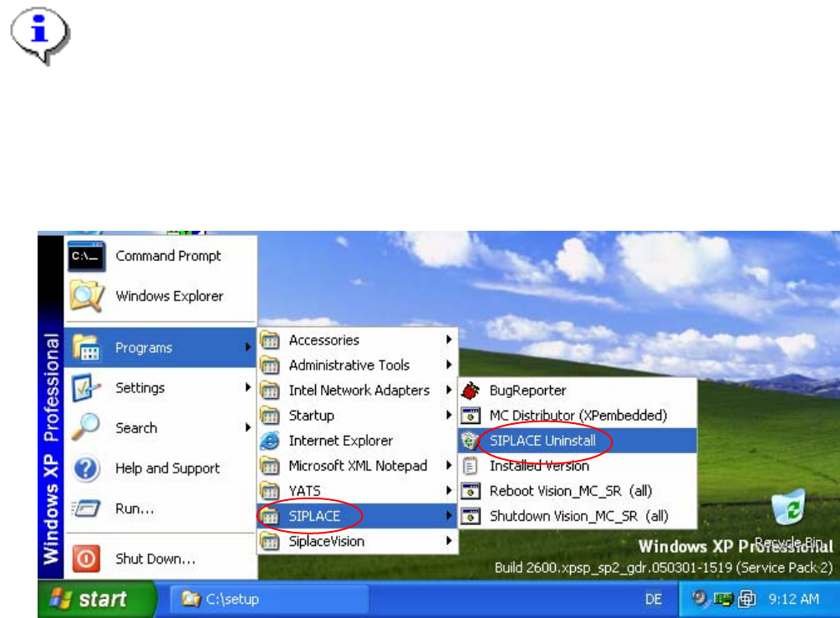
Task: Open the Settings icon in Start menu
Action: [x=85, y=387]
